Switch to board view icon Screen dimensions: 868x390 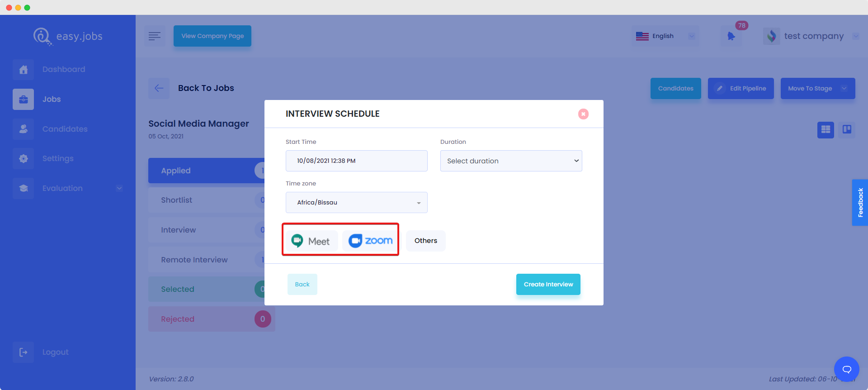coord(847,130)
